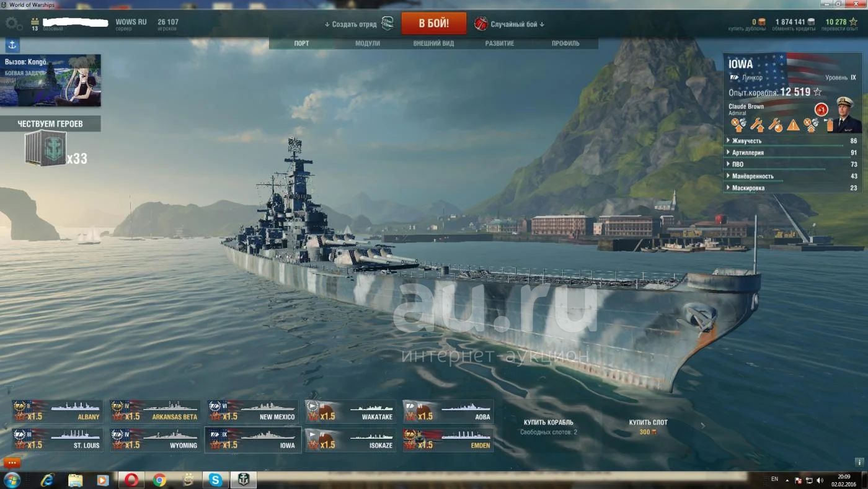The height and width of the screenshot is (489, 868).
Task: Expand the Манёвренность stat section
Action: tap(792, 176)
